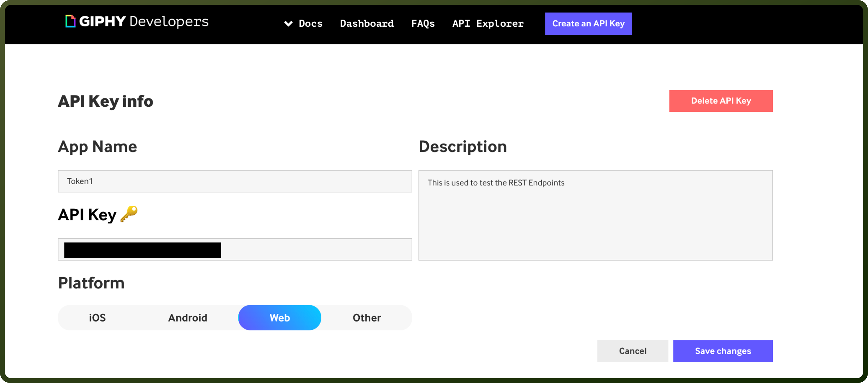Cancel the API key edits

(633, 351)
